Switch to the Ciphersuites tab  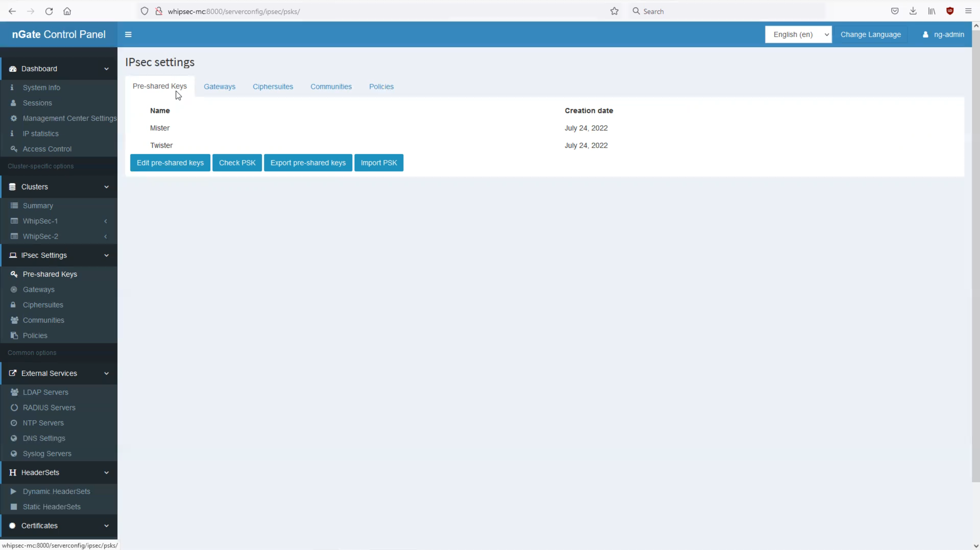point(273,87)
